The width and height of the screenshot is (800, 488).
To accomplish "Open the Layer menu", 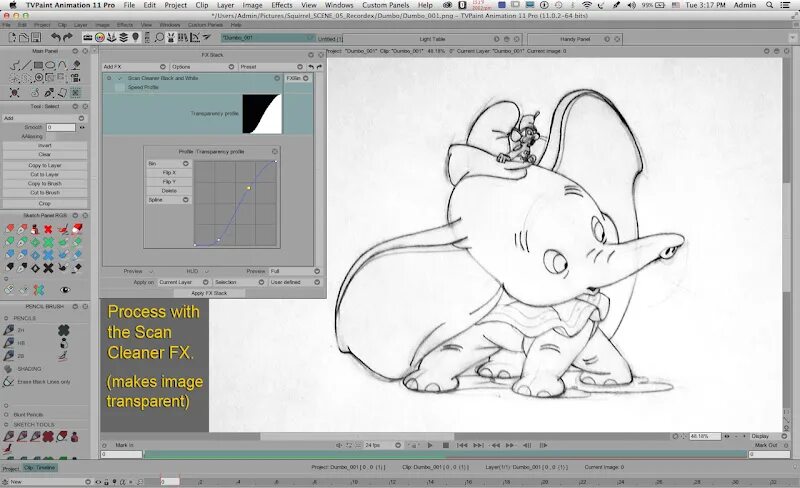I will 225,5.
